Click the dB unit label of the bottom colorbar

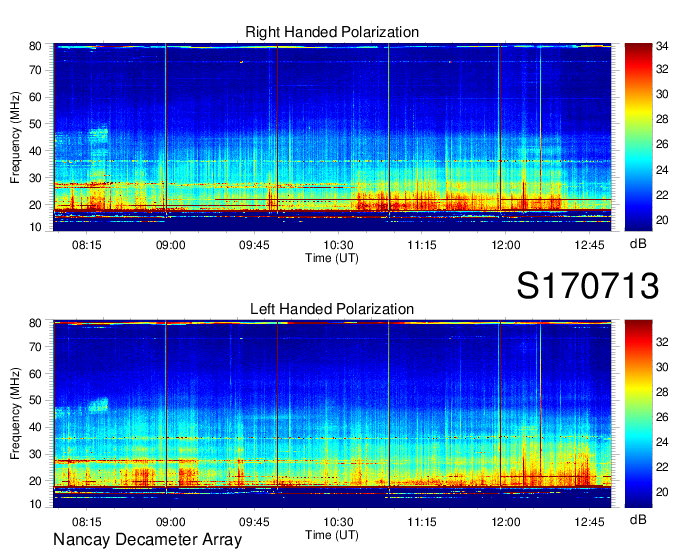coord(638,520)
